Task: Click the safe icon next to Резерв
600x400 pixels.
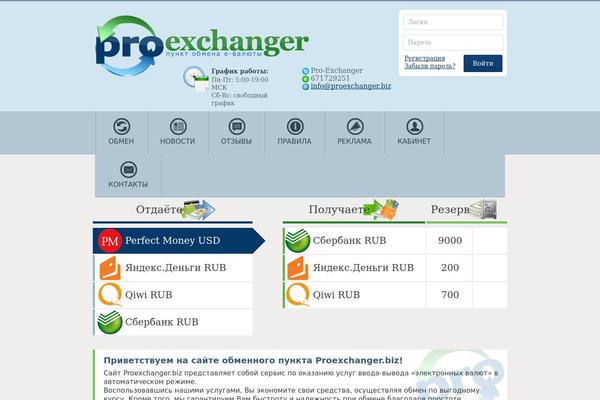Action: (484, 209)
